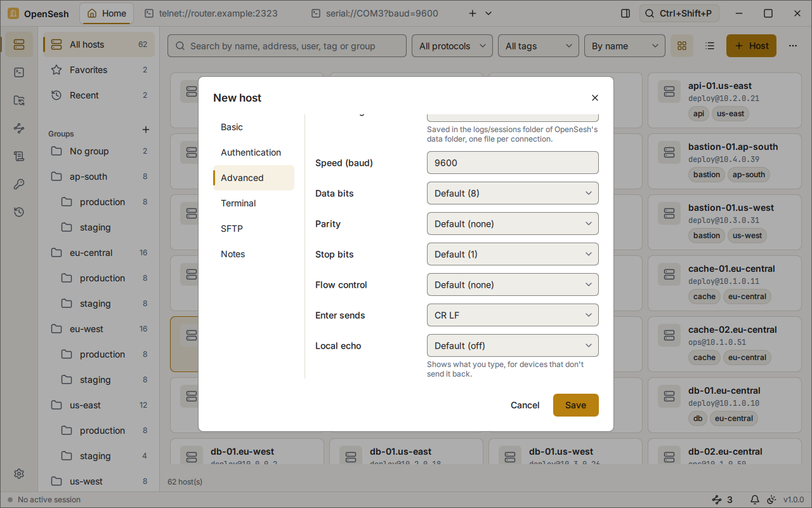
Task: Switch to the Notes section
Action: (x=254, y=254)
